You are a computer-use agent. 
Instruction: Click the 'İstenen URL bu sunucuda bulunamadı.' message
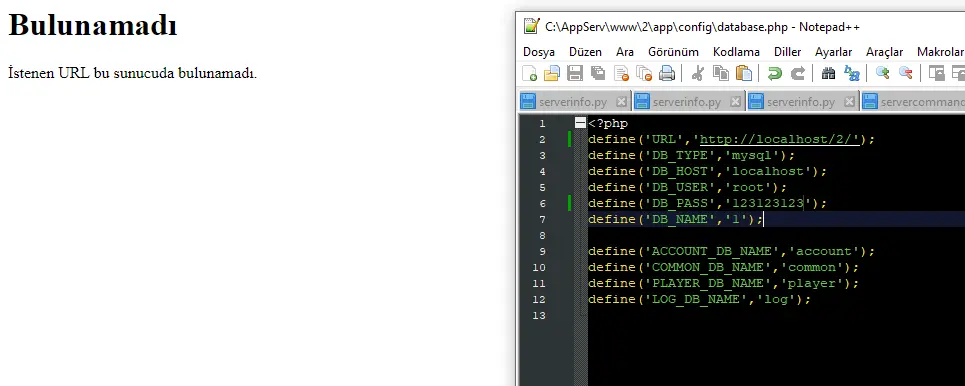[132, 73]
